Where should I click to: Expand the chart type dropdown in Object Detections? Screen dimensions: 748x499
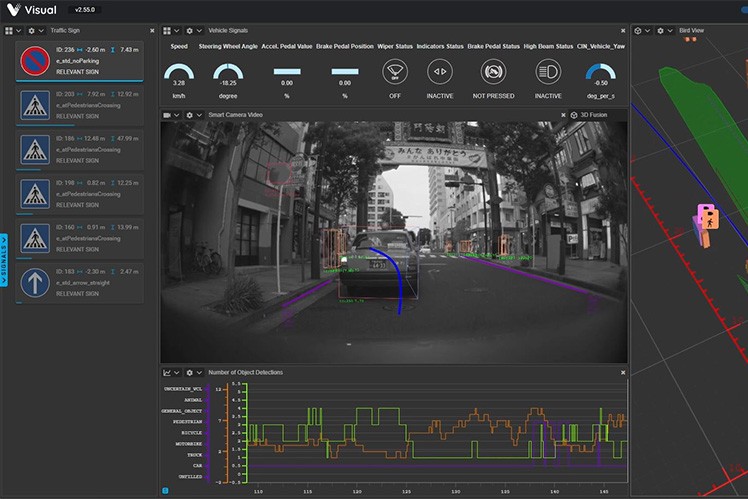[x=177, y=373]
